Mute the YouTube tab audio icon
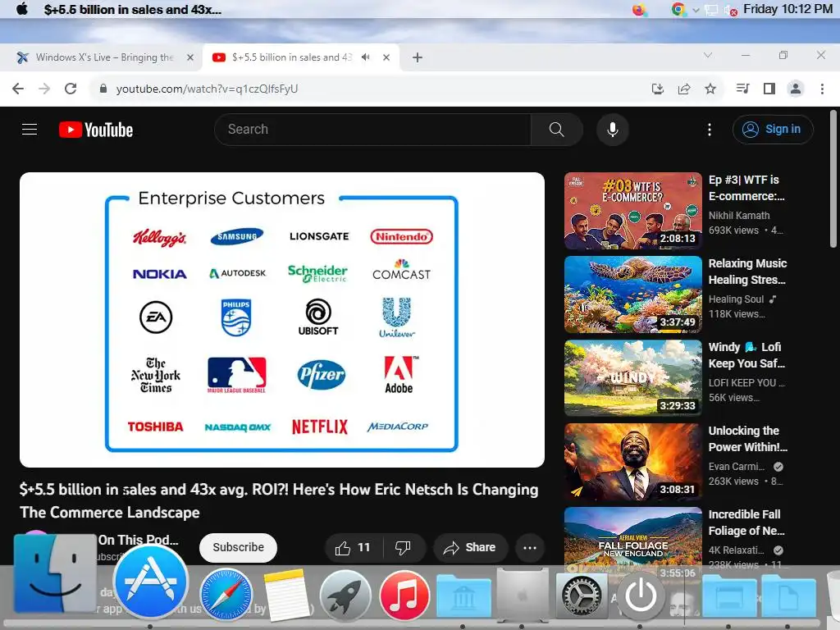The width and height of the screenshot is (840, 630). coord(366,57)
